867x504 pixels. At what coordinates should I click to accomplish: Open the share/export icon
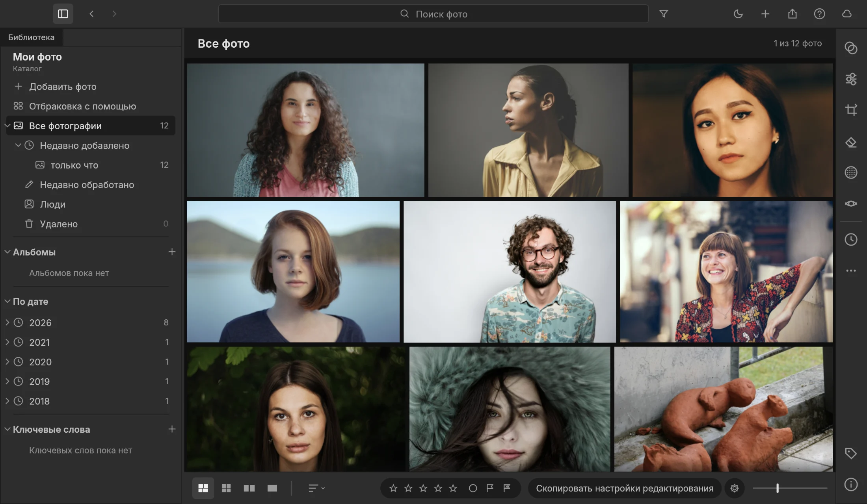(793, 14)
